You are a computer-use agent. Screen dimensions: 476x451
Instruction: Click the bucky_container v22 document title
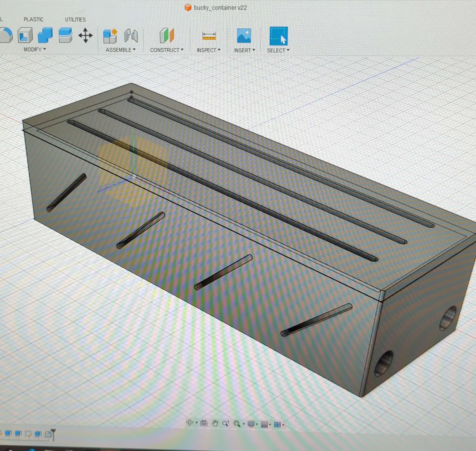[220, 8]
